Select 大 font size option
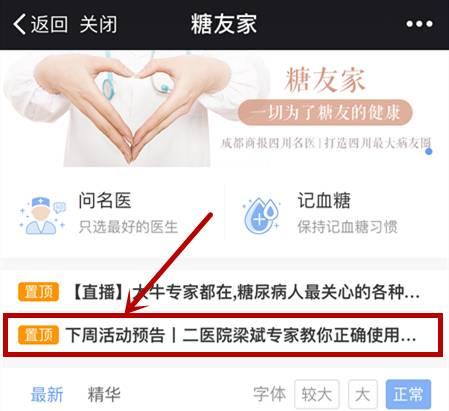 [x=363, y=394]
